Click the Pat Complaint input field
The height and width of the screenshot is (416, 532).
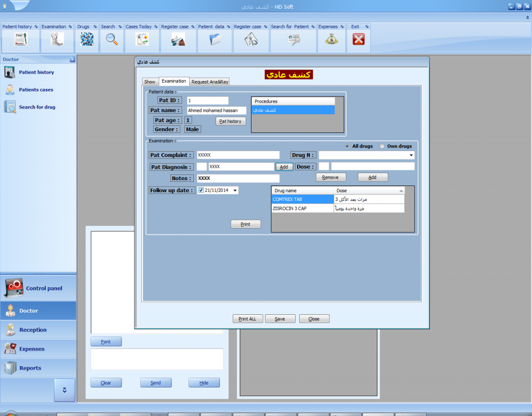tap(238, 155)
